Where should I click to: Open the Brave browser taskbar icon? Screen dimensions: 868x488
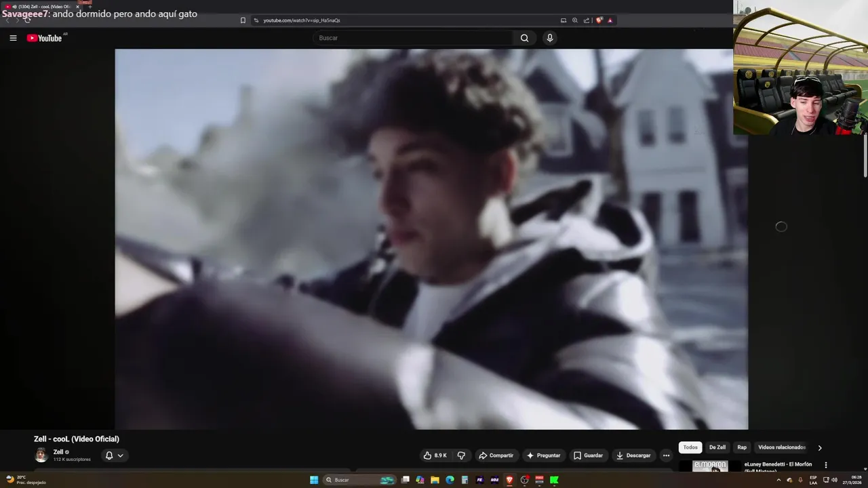[x=509, y=480]
